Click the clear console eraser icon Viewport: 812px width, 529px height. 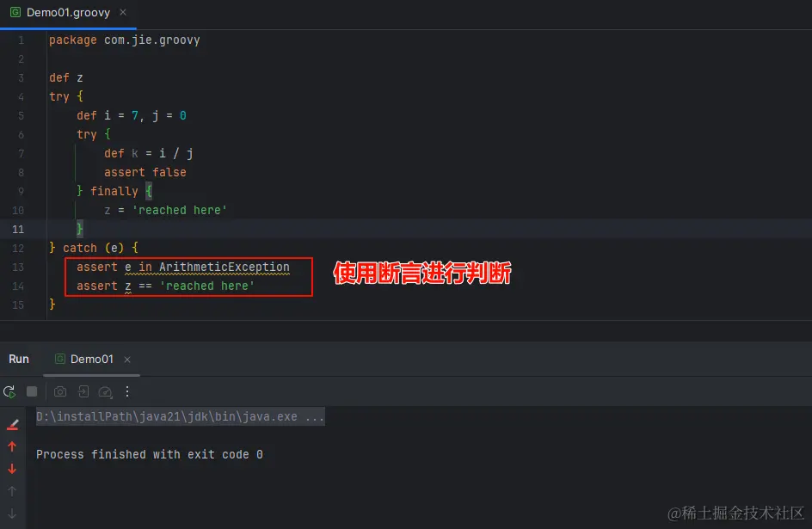click(x=12, y=425)
